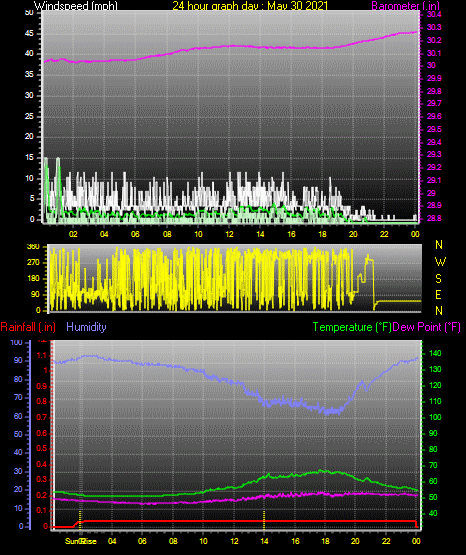Click the "29.5" barometer scale value

click(434, 129)
